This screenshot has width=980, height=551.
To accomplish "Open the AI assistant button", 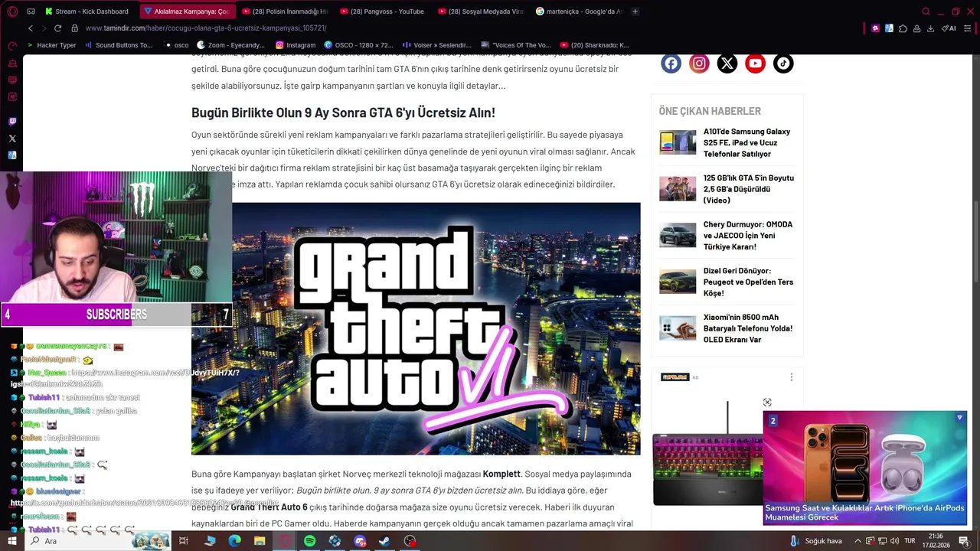I will (x=949, y=28).
